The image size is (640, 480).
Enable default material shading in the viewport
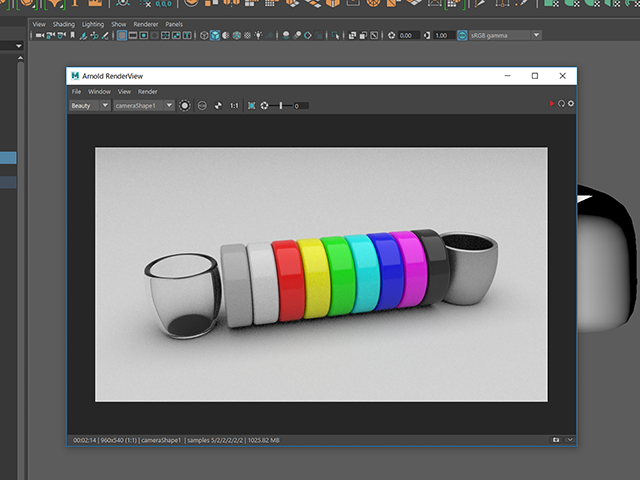point(225,36)
